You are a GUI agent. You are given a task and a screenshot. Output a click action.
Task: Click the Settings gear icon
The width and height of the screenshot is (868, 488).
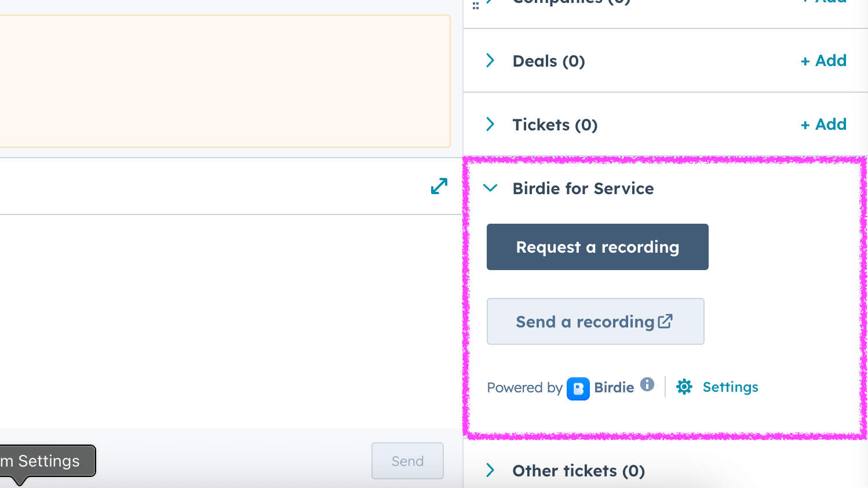tap(684, 387)
